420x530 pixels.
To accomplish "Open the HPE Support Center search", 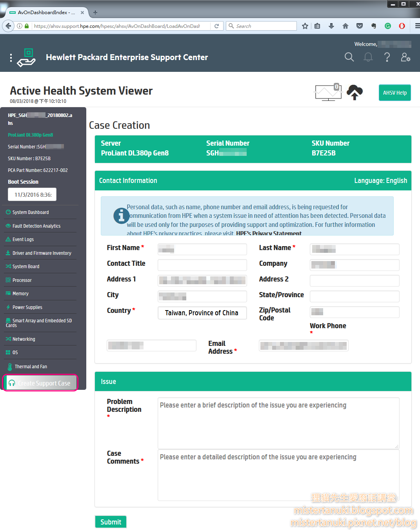I will tap(349, 57).
